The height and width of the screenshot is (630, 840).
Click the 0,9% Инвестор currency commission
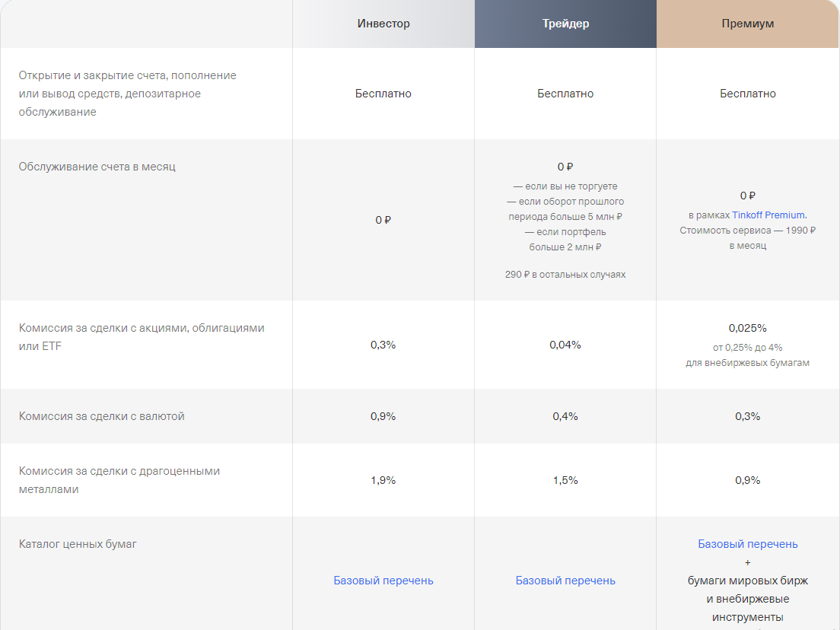tap(383, 416)
